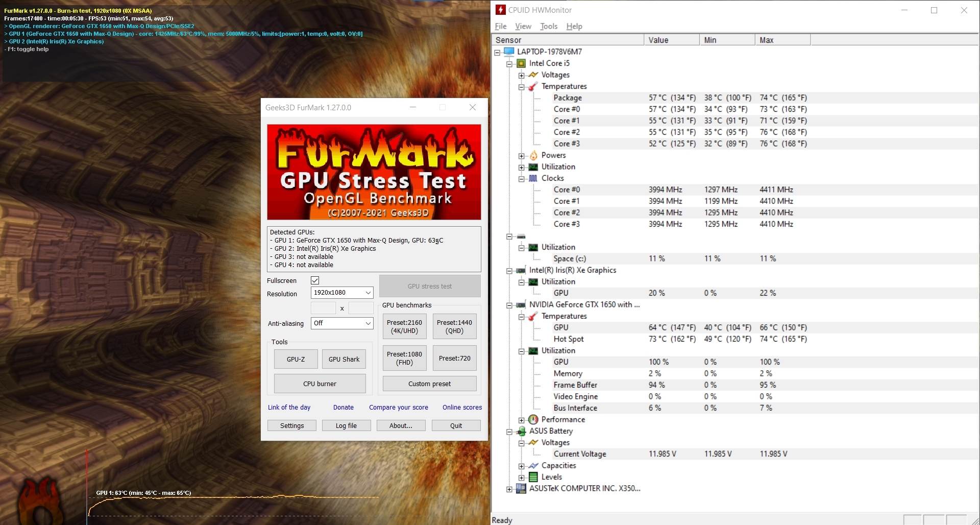Click the Donate link
This screenshot has height=525, width=980.
click(x=344, y=407)
